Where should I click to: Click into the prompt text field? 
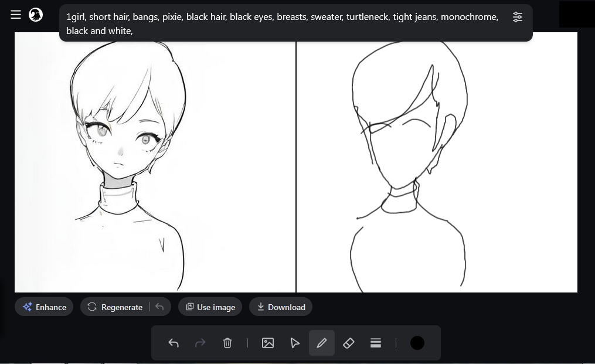[x=283, y=23]
